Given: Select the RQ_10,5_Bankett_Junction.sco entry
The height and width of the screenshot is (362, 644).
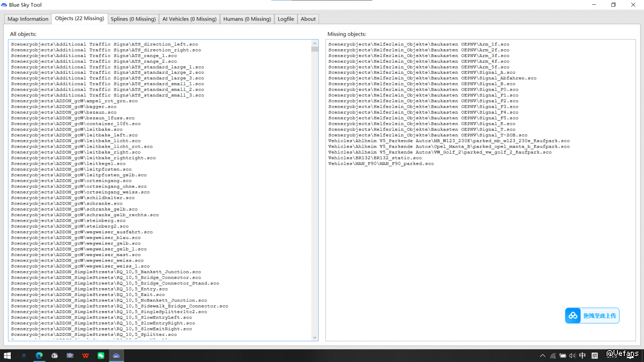Looking at the screenshot, I should [106, 272].
